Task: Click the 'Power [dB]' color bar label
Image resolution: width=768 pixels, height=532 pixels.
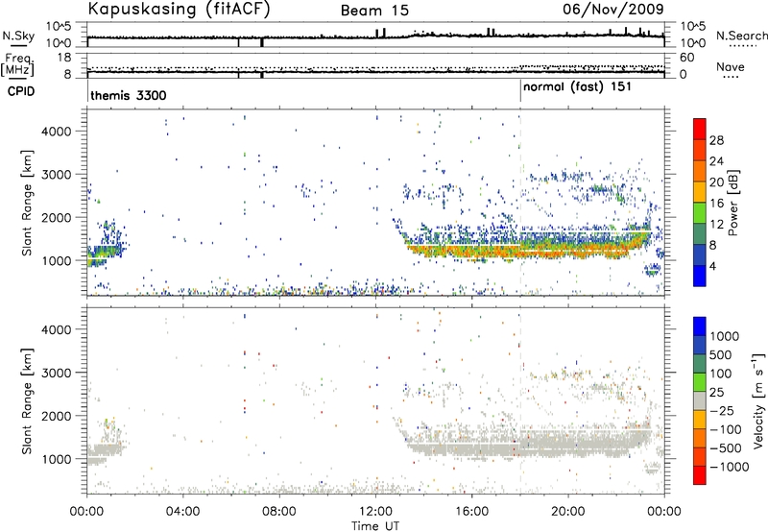Action: click(732, 203)
